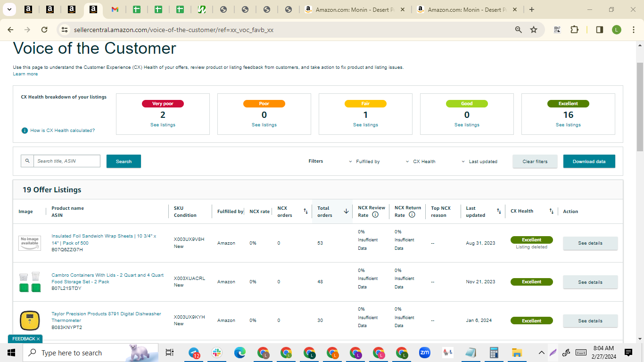Image resolution: width=644 pixels, height=362 pixels.
Task: See details for Cambro Containers listing
Action: (590, 282)
